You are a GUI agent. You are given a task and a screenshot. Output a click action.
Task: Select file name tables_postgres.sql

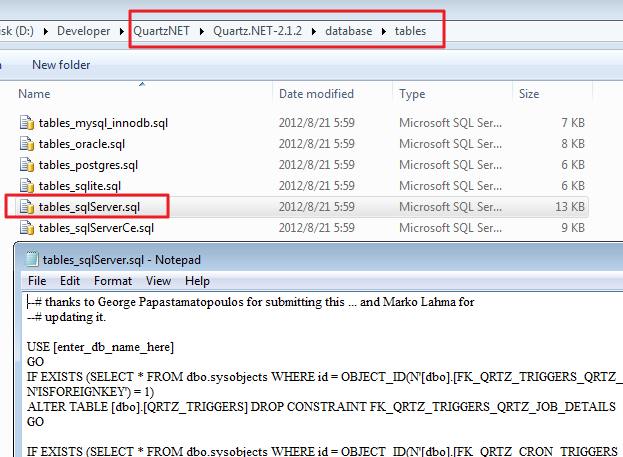[88, 165]
